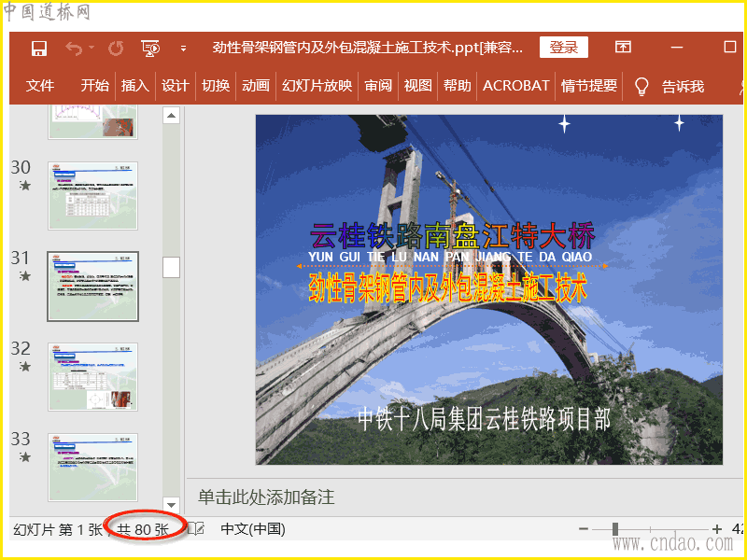747x560 pixels.
Task: Switch to the 设计 tab
Action: (175, 86)
